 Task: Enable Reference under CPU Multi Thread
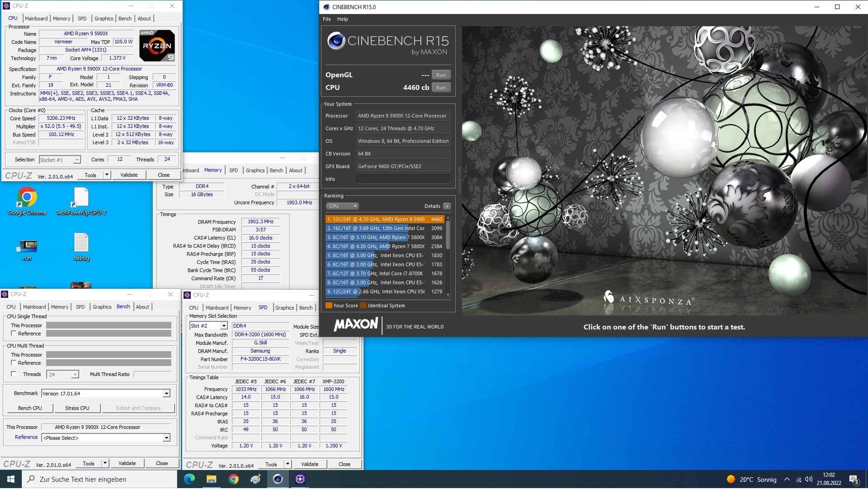pyautogui.click(x=14, y=363)
